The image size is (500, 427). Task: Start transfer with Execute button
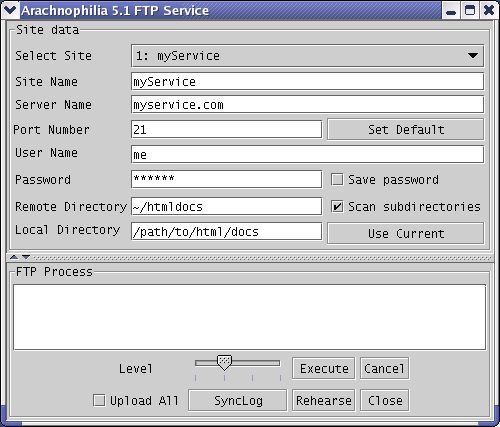click(x=324, y=368)
